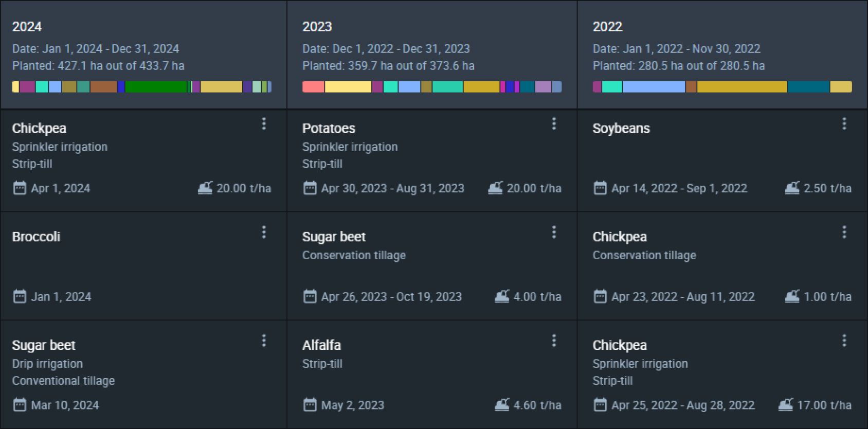This screenshot has width=868, height=429.
Task: Open the Broccoli crop entry
Action: 143,266
